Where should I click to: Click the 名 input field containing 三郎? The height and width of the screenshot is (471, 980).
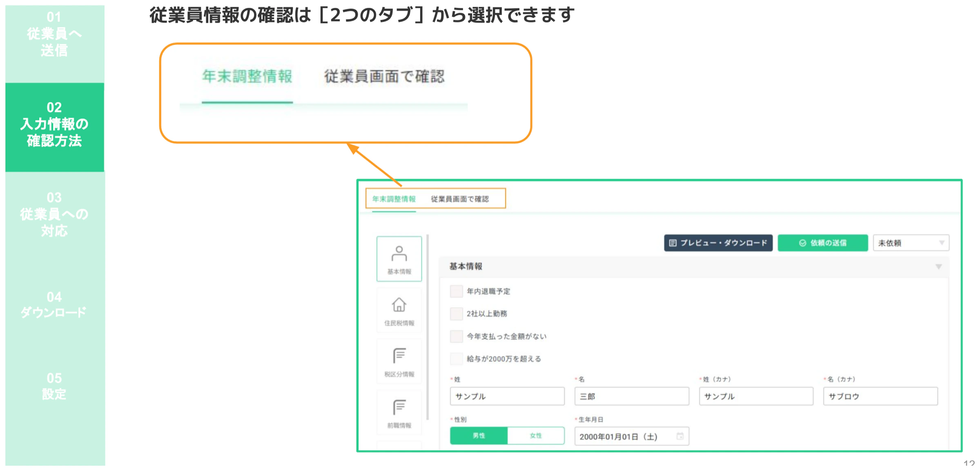tap(632, 396)
